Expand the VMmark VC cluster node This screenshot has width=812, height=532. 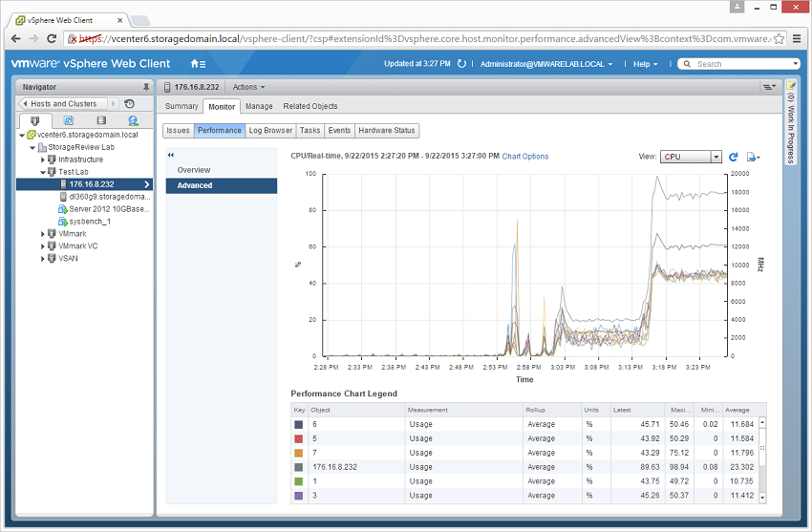[x=42, y=246]
